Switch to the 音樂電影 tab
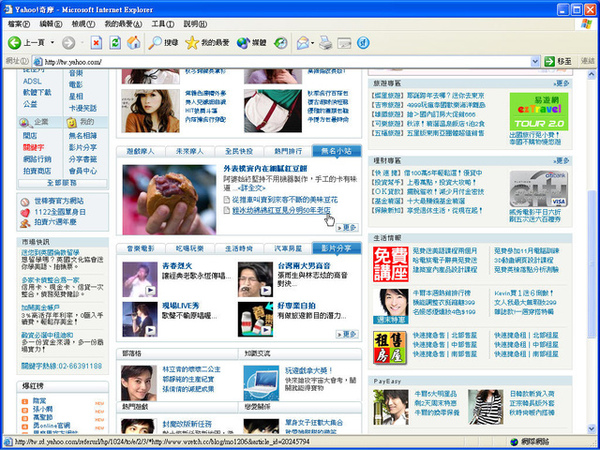The height and width of the screenshot is (450, 600). click(x=140, y=249)
